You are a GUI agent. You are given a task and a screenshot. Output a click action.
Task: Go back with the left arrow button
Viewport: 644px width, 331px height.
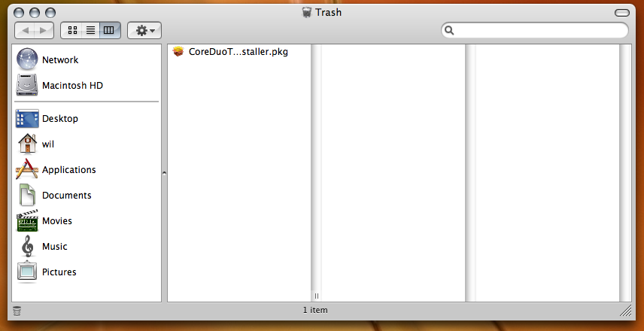25,30
